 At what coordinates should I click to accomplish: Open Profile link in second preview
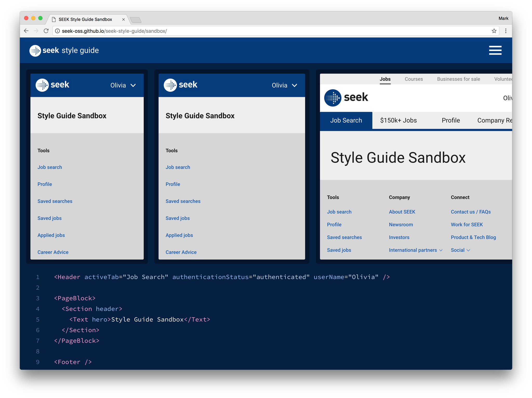pos(173,184)
